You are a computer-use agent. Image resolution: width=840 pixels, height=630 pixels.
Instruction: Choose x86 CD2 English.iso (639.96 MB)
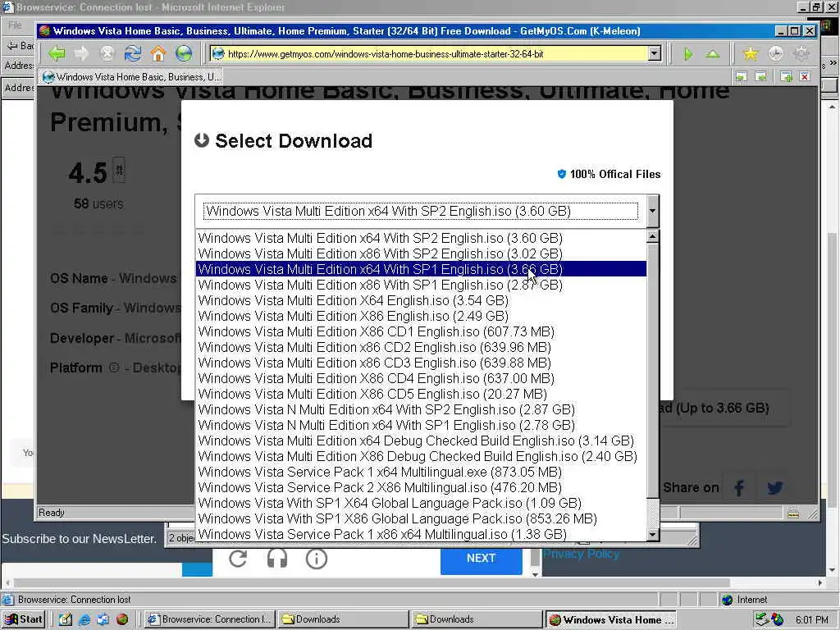tap(421, 347)
